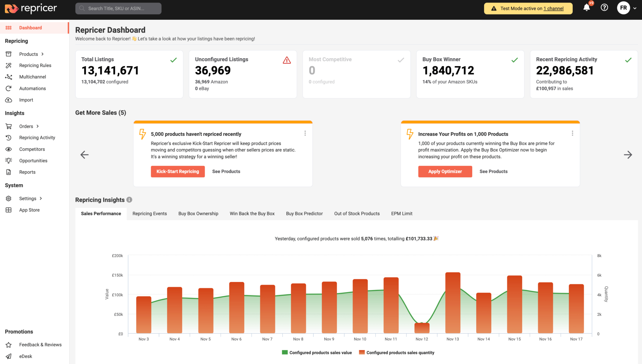Open Dashboard in the sidebar
This screenshot has height=364, width=642.
click(34, 28)
